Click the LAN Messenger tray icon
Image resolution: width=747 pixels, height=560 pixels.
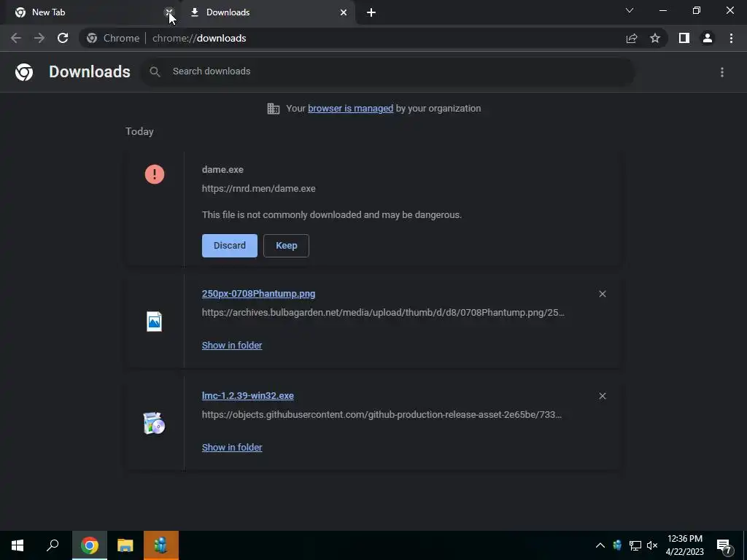click(x=617, y=545)
